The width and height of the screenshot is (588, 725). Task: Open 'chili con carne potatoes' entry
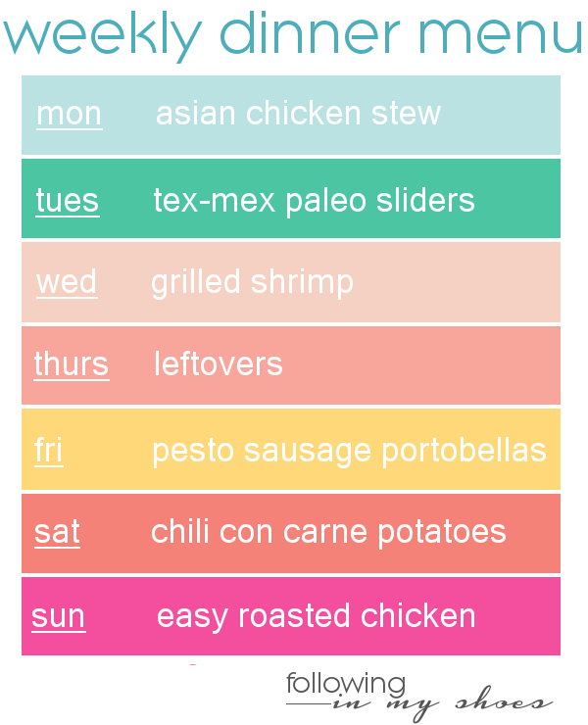tap(328, 532)
